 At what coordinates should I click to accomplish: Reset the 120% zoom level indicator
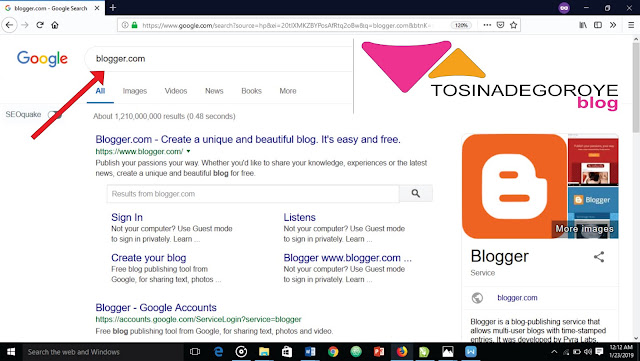tap(461, 25)
